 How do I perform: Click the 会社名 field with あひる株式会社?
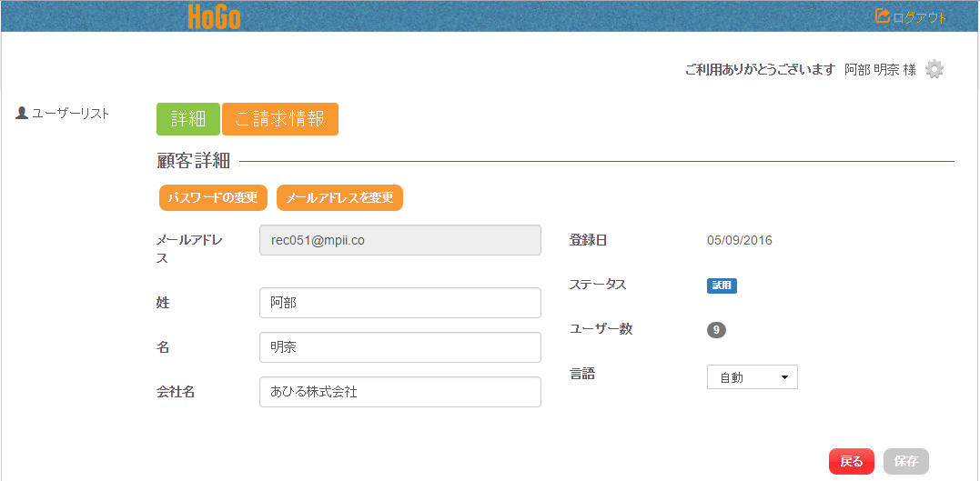coord(400,392)
